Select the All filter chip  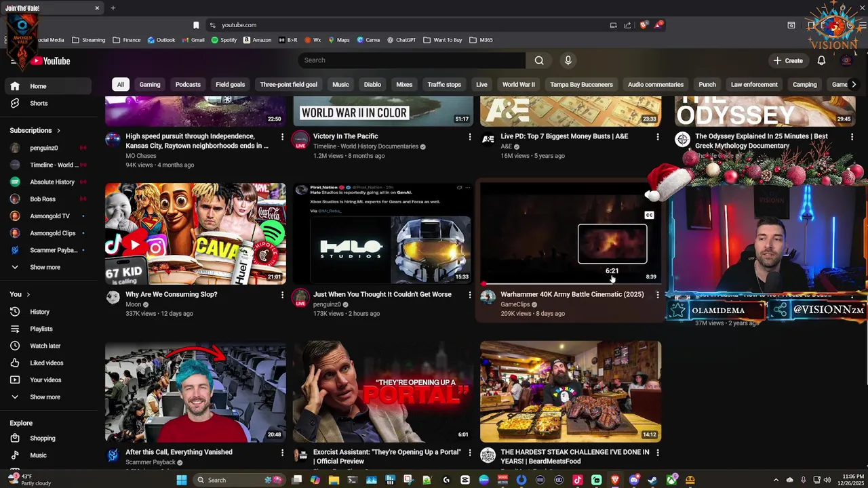click(x=120, y=85)
